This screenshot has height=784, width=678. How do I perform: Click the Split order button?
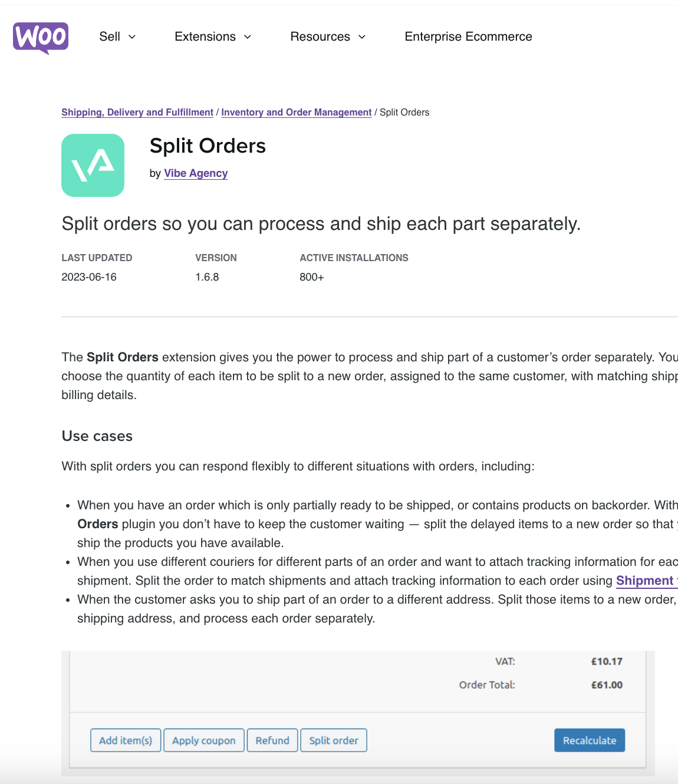point(334,740)
